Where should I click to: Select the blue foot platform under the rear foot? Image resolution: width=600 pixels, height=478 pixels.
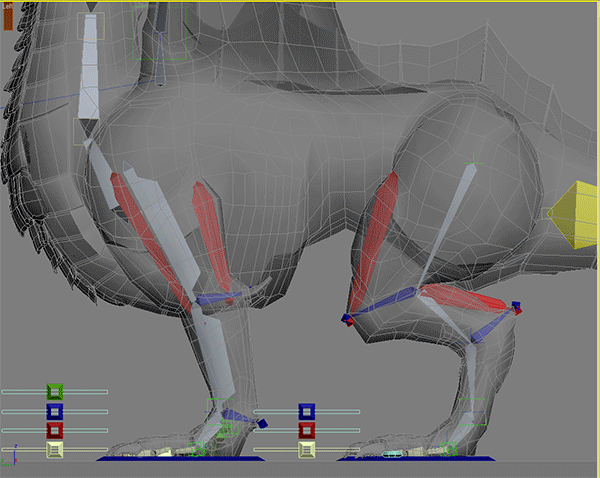[x=416, y=458]
